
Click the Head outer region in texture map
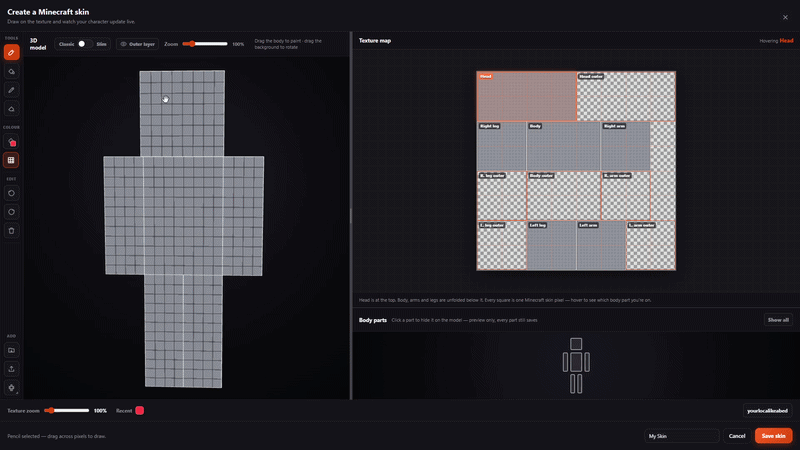pyautogui.click(x=626, y=96)
